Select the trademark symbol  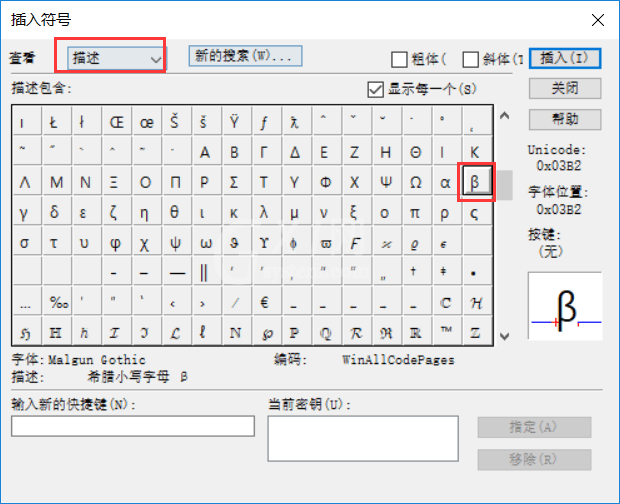[446, 331]
